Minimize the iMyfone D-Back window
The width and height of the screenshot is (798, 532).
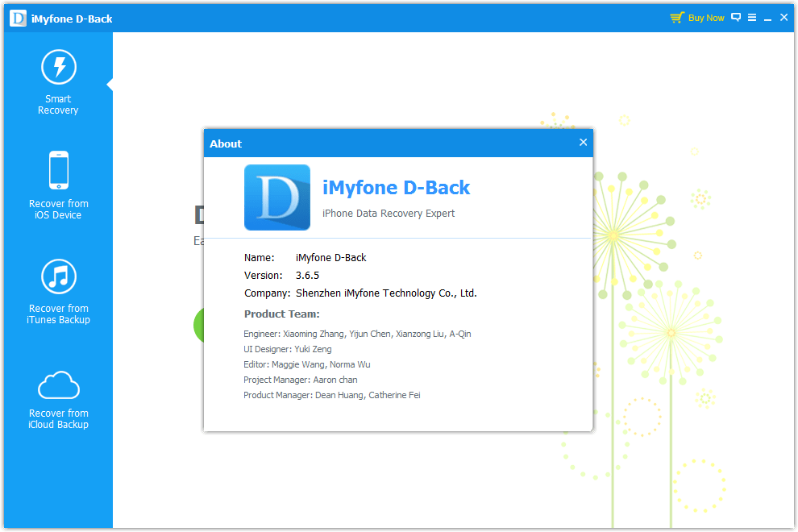(768, 18)
